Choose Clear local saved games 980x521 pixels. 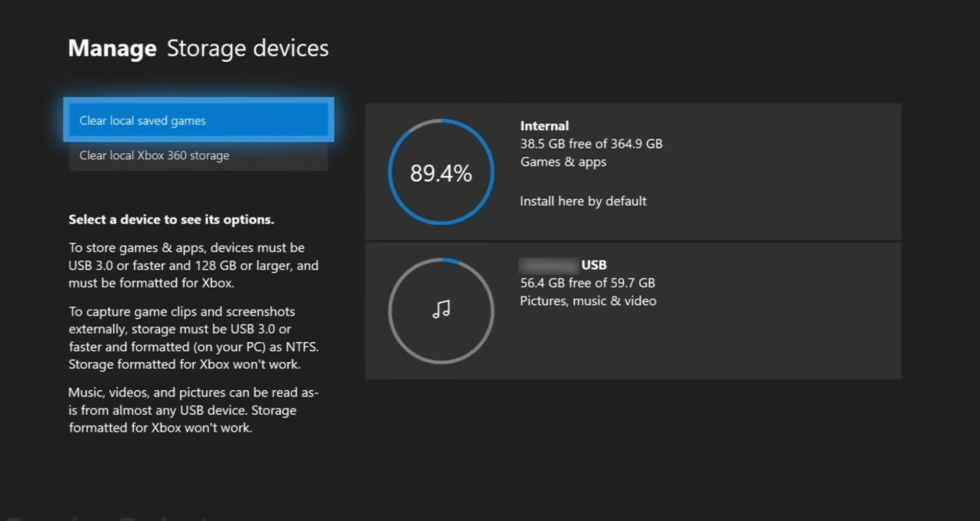click(199, 121)
